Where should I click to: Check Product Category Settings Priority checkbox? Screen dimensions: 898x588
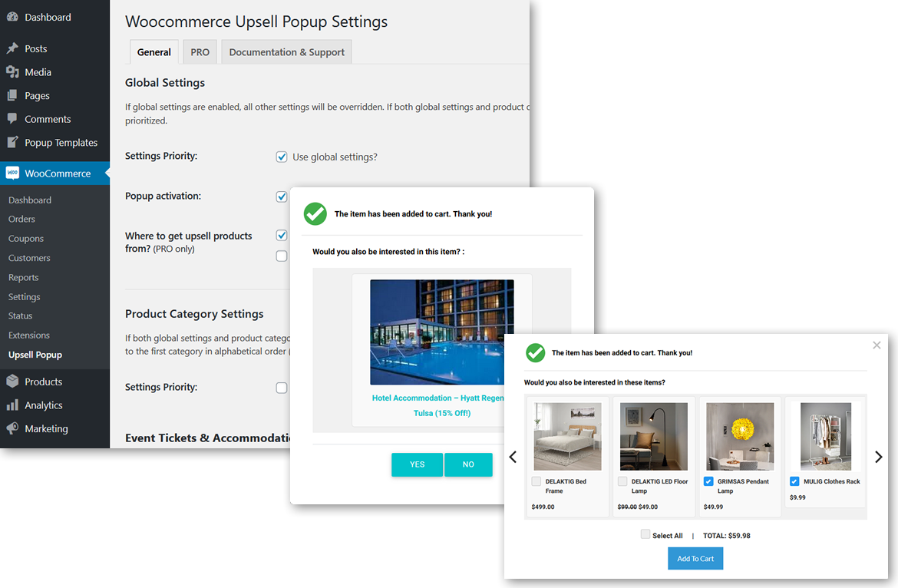(281, 388)
